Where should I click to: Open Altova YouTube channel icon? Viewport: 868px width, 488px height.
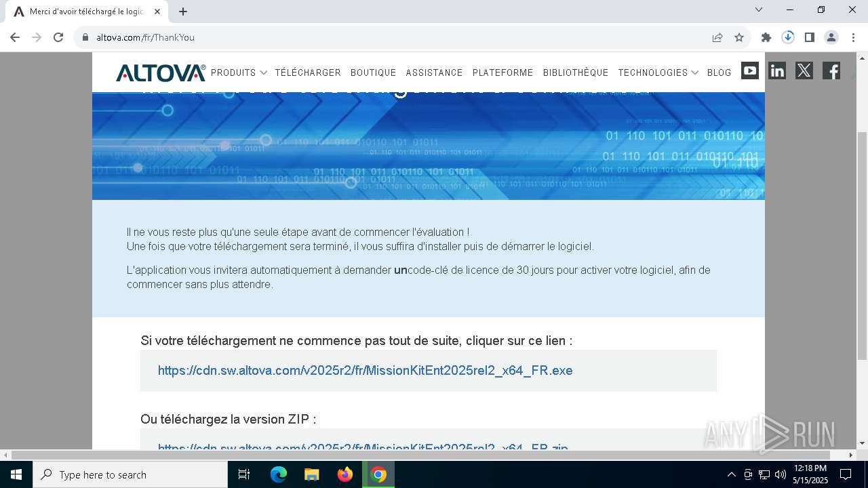click(x=750, y=70)
